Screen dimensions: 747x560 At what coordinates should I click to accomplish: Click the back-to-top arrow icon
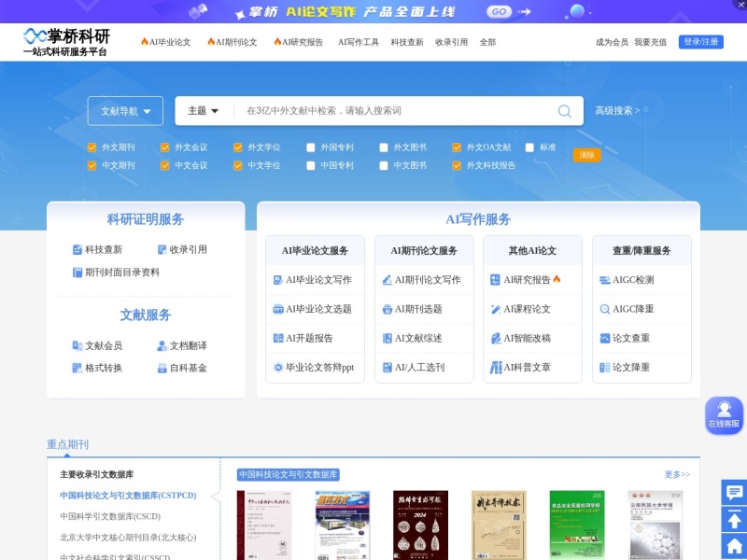click(734, 519)
